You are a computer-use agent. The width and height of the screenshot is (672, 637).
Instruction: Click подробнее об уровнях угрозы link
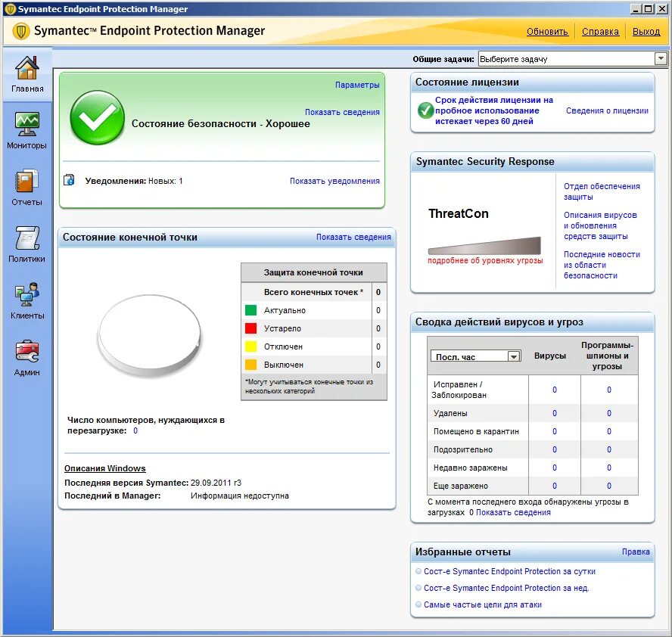(x=485, y=260)
